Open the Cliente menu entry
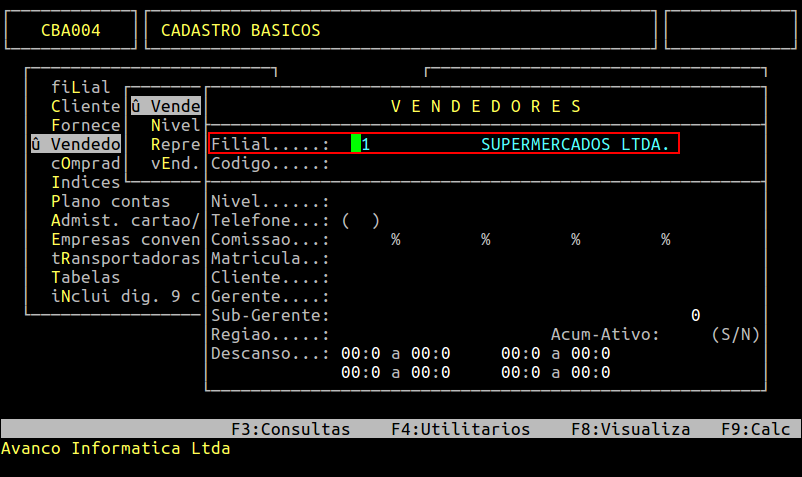Screen dimensions: 802x477 tap(85, 106)
